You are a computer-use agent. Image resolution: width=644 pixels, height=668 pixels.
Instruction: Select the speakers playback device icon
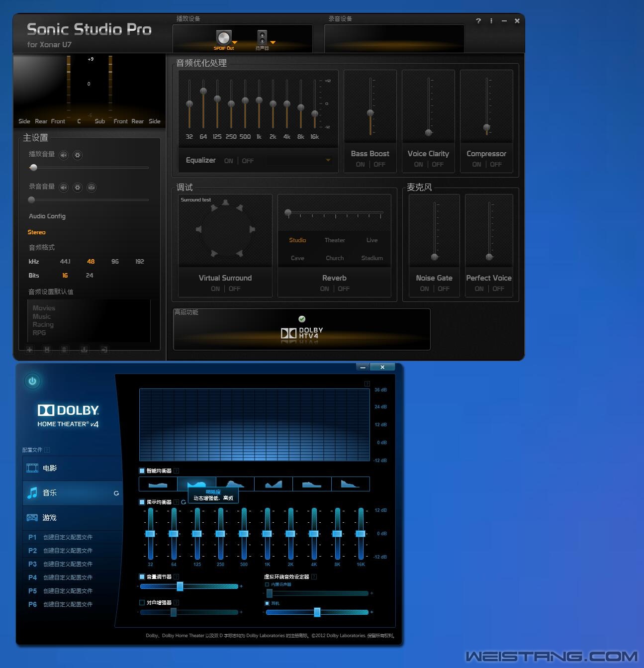(262, 37)
